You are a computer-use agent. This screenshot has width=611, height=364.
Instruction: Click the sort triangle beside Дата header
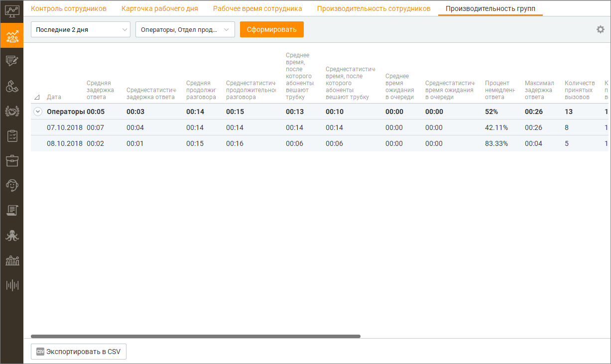[x=37, y=97]
